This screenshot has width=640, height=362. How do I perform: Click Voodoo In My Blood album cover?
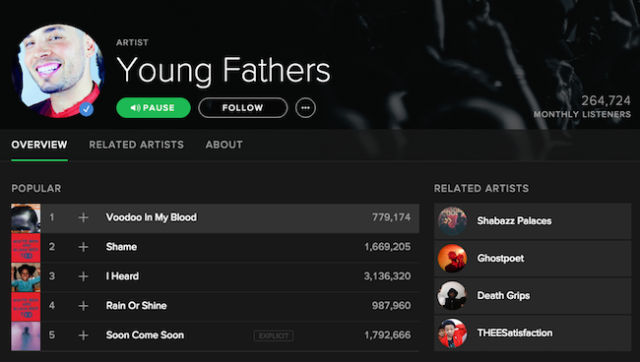(26, 218)
